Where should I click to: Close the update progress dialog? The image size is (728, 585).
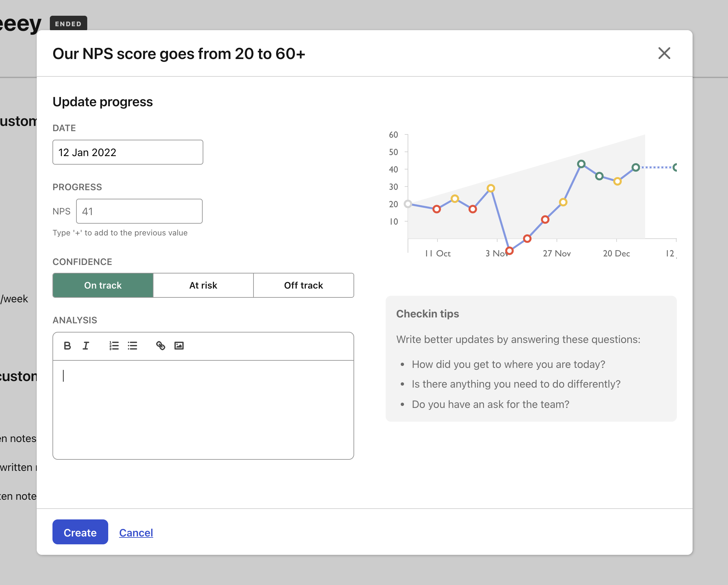click(x=664, y=53)
